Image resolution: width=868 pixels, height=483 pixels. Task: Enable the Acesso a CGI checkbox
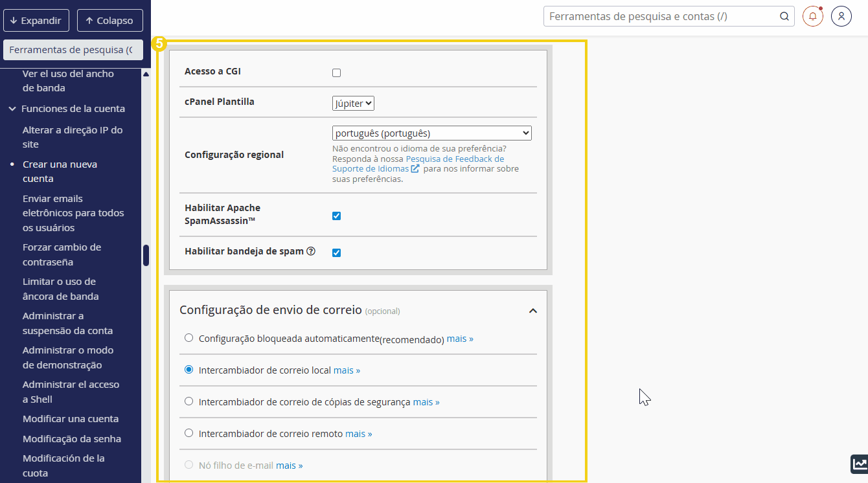tap(336, 73)
